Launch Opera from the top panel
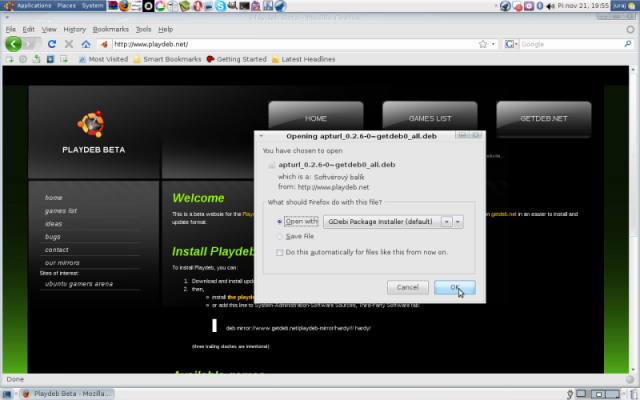The height and width of the screenshot is (400, 640). click(x=198, y=6)
